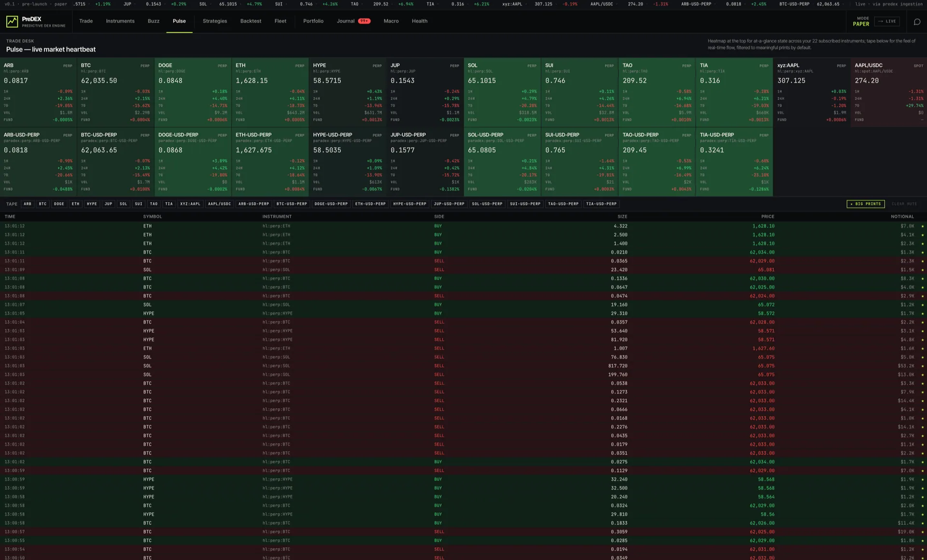Click the star on the $53.2K SOL row
This screenshot has width=927, height=560.
(922, 366)
